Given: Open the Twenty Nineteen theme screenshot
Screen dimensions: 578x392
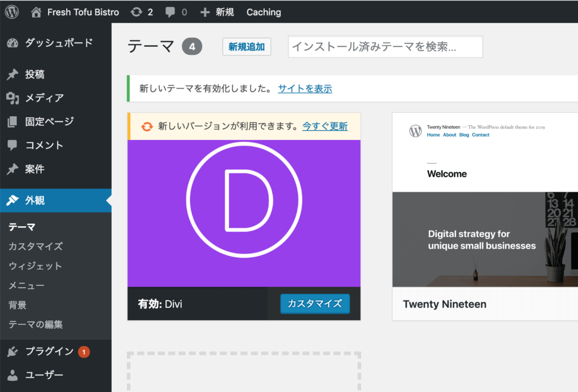Looking at the screenshot, I should pos(485,200).
